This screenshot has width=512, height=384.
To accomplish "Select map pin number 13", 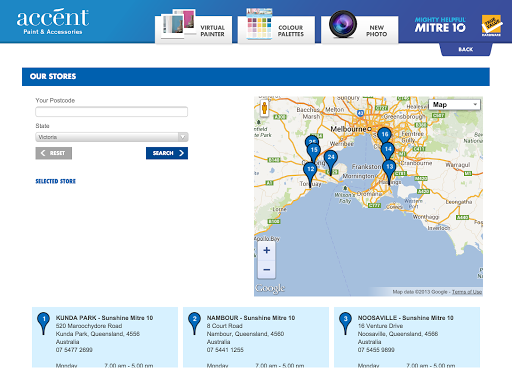I will click(x=389, y=168).
